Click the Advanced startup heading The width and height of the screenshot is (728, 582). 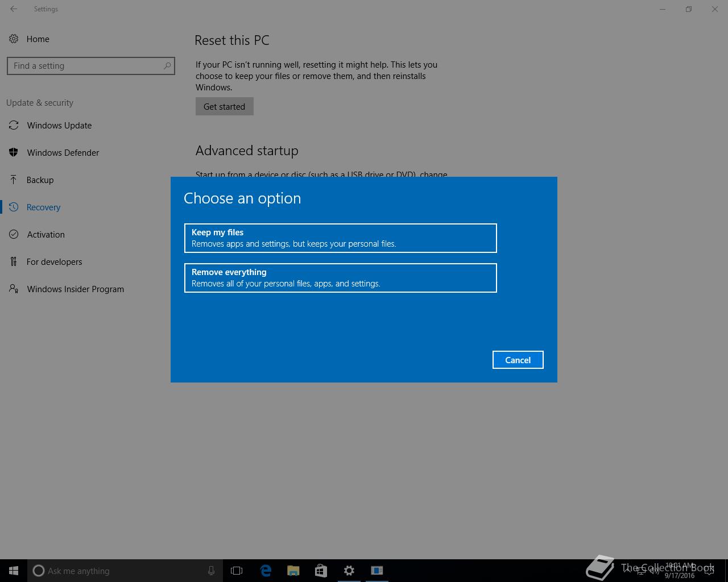tap(247, 151)
